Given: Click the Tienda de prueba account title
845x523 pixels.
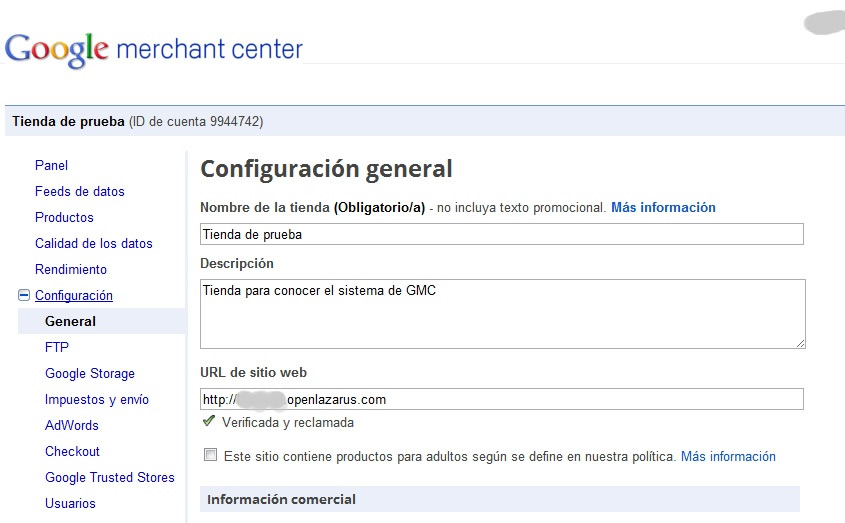Looking at the screenshot, I should (x=68, y=121).
